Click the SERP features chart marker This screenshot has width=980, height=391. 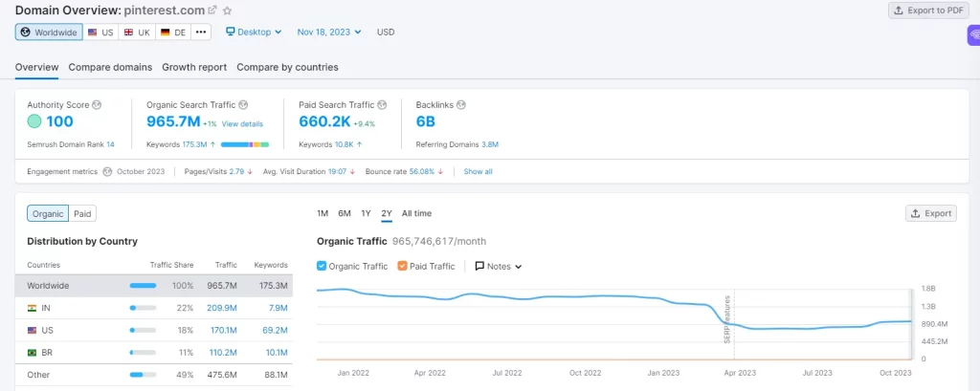(727, 318)
